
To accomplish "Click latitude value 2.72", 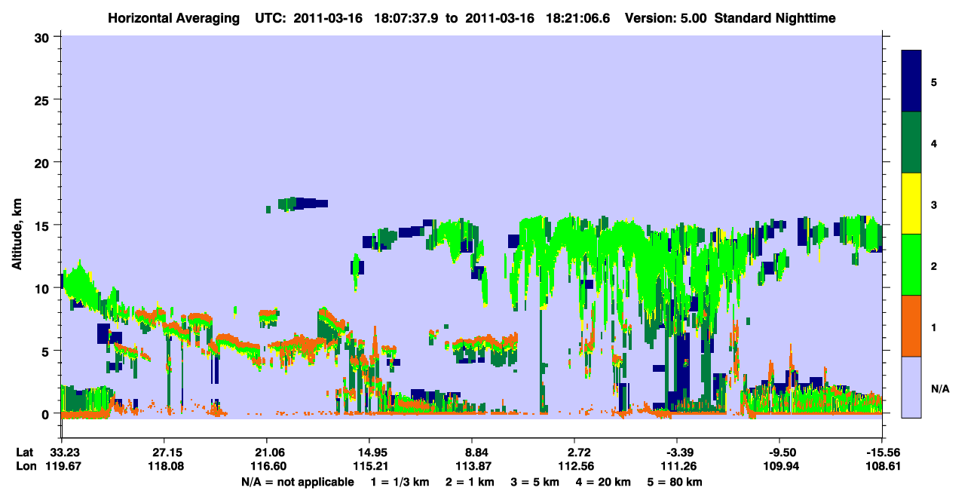I will (x=578, y=452).
